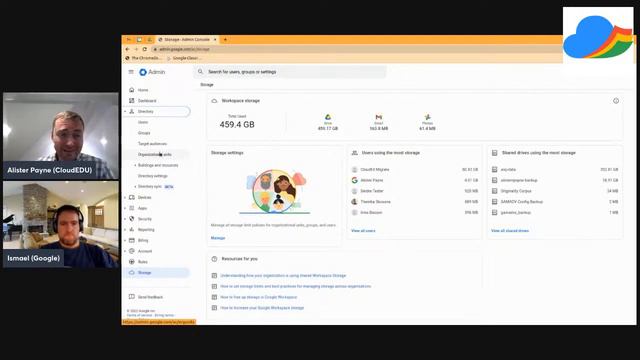This screenshot has width=640, height=360.
Task: Click the browser reload icon
Action: click(x=144, y=49)
